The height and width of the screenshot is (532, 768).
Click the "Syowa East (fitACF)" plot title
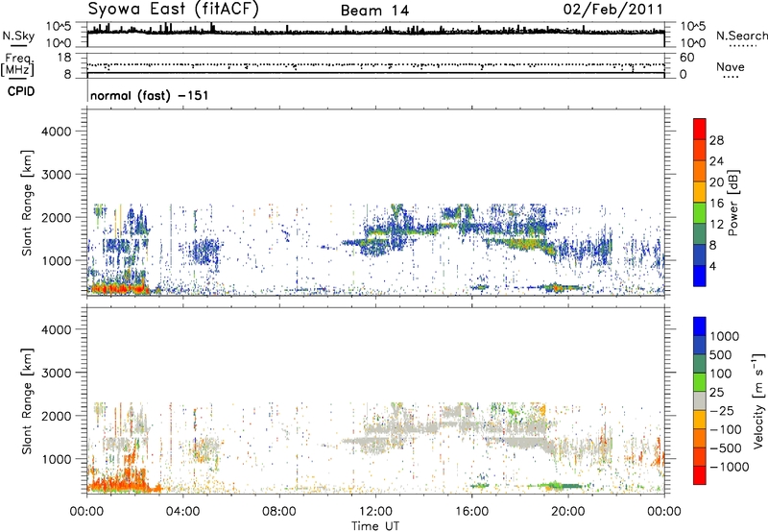point(173,10)
